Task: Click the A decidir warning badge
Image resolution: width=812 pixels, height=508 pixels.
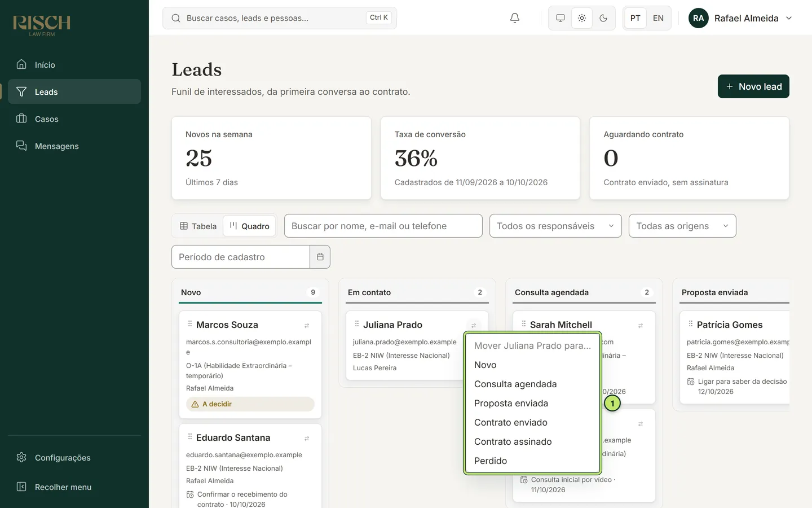Action: 250,404
